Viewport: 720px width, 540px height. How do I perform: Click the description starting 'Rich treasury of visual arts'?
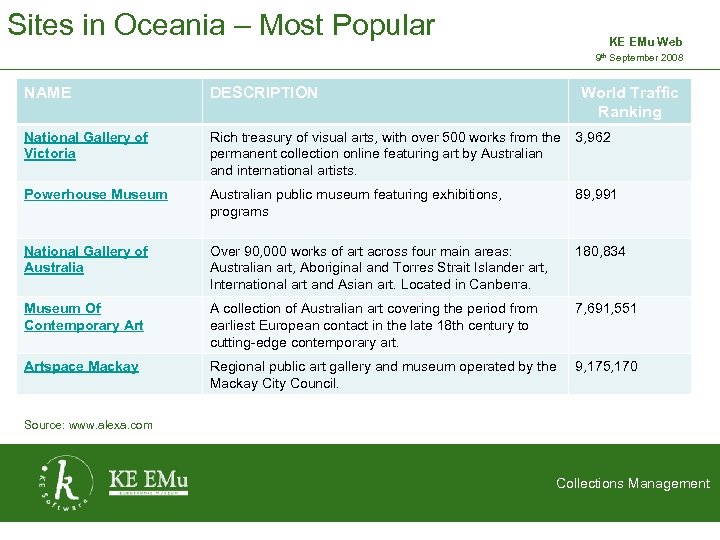pos(385,154)
